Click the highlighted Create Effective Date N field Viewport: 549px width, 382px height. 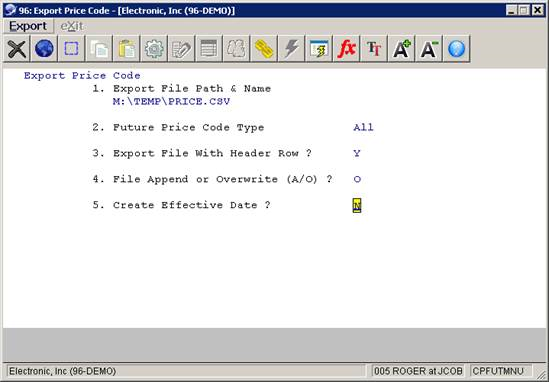357,206
